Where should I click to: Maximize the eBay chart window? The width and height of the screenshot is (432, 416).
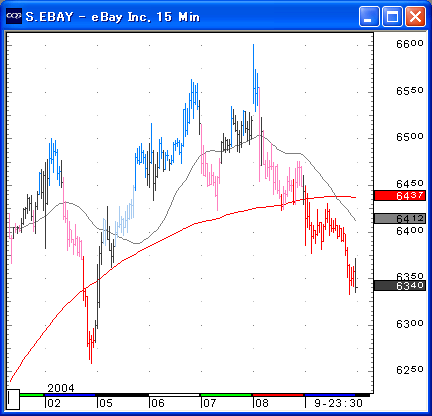coord(392,16)
